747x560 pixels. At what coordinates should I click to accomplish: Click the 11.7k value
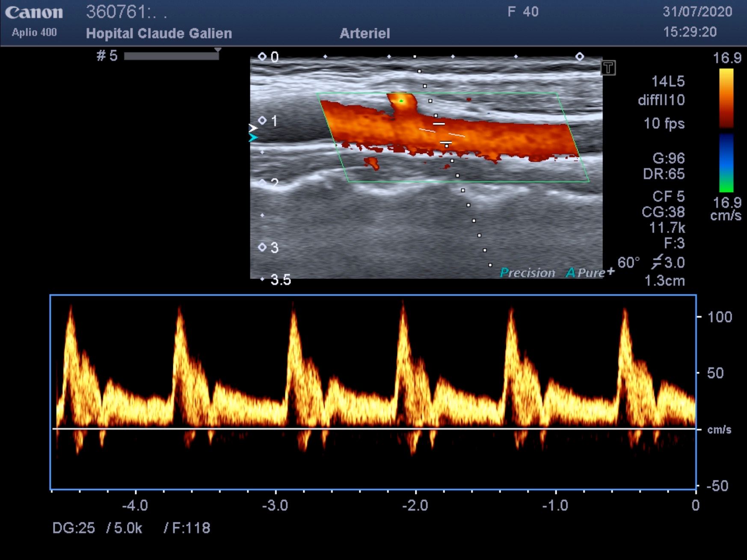tap(667, 228)
